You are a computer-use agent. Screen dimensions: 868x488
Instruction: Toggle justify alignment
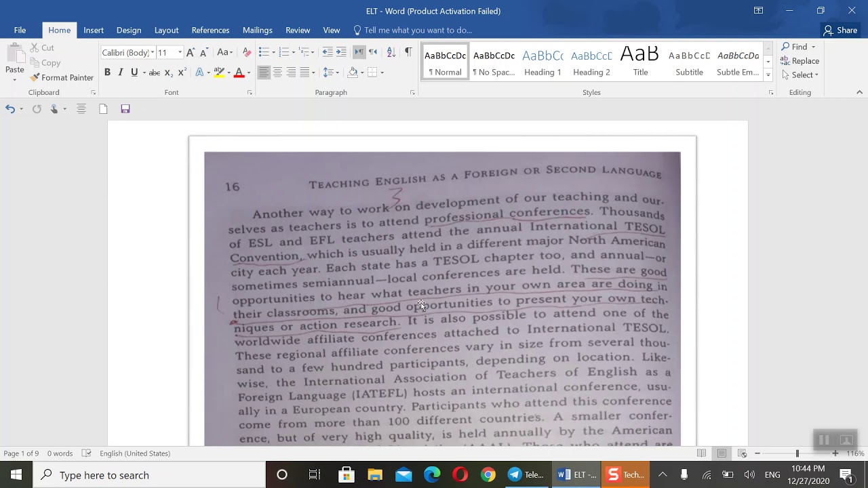pyautogui.click(x=304, y=73)
